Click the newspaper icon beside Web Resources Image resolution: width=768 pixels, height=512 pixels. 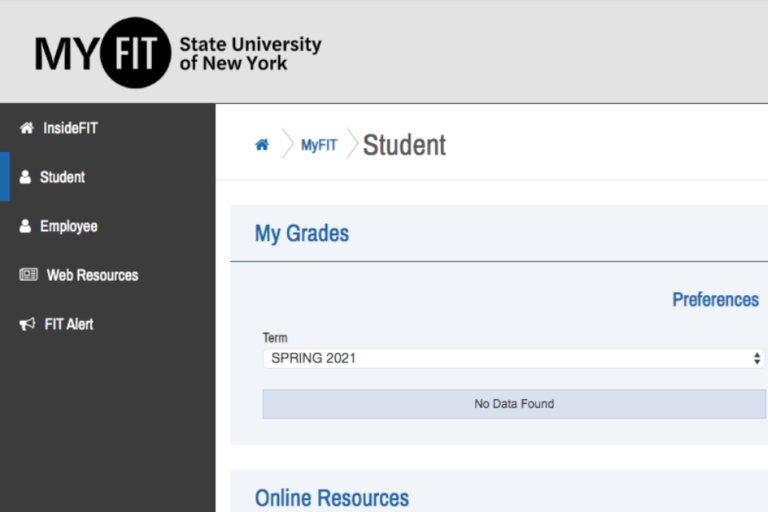coord(28,275)
